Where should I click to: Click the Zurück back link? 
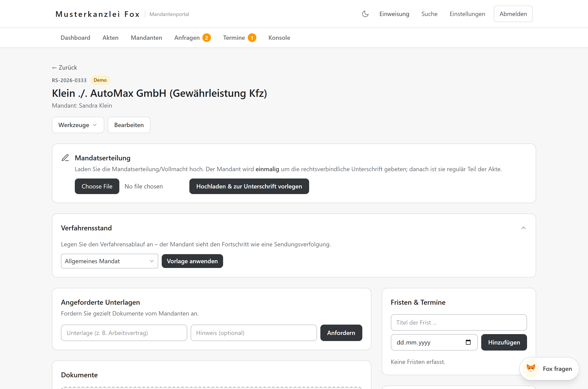pos(64,67)
